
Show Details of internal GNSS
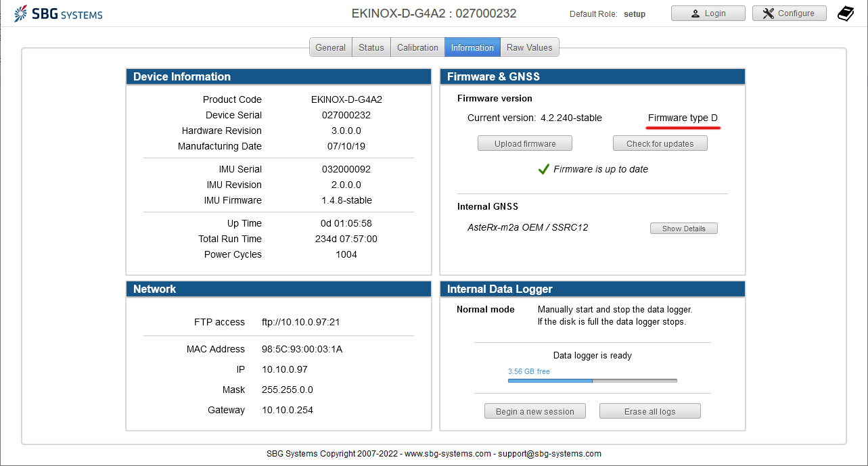[683, 229]
